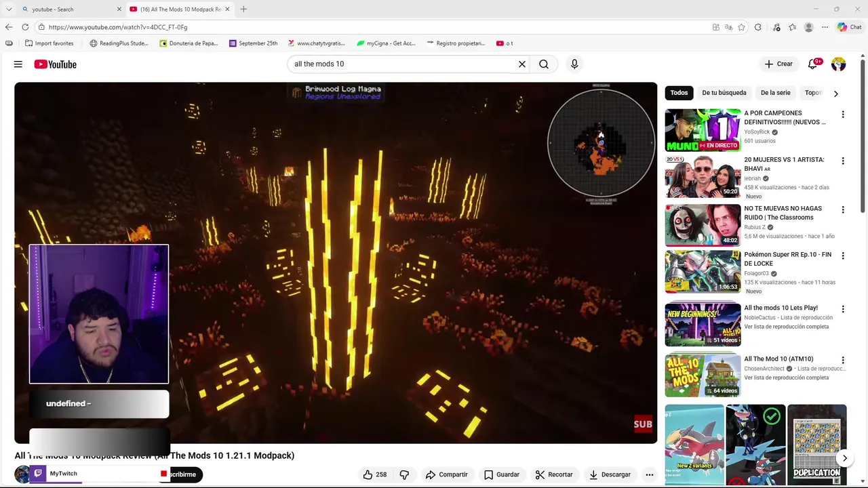The width and height of the screenshot is (868, 488).
Task: Open the DUPLICATION short thumbnail
Action: [x=817, y=445]
